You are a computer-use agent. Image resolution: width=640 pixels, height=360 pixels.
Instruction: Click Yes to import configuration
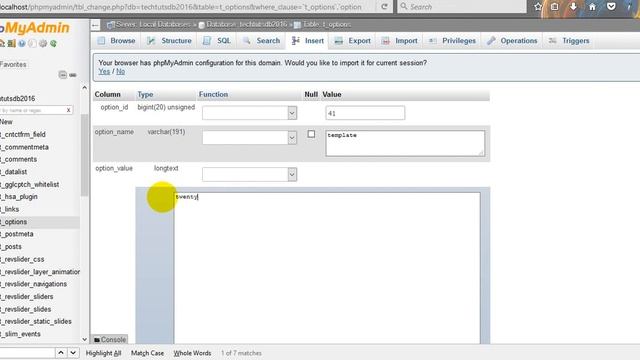[x=104, y=71]
